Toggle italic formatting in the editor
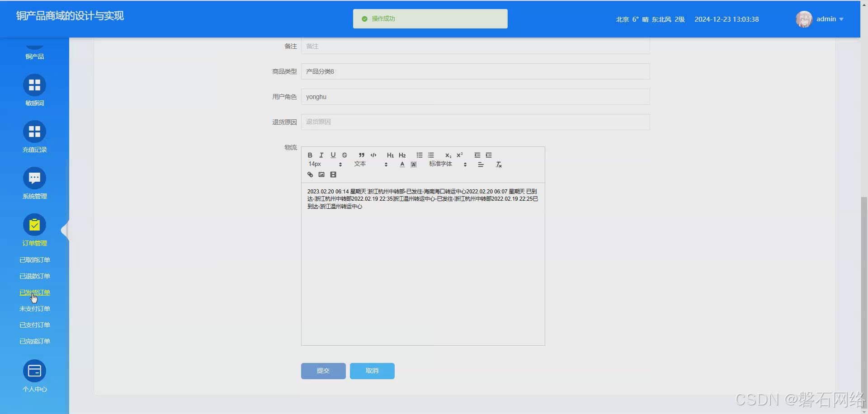Viewport: 868px width, 414px height. coord(321,155)
